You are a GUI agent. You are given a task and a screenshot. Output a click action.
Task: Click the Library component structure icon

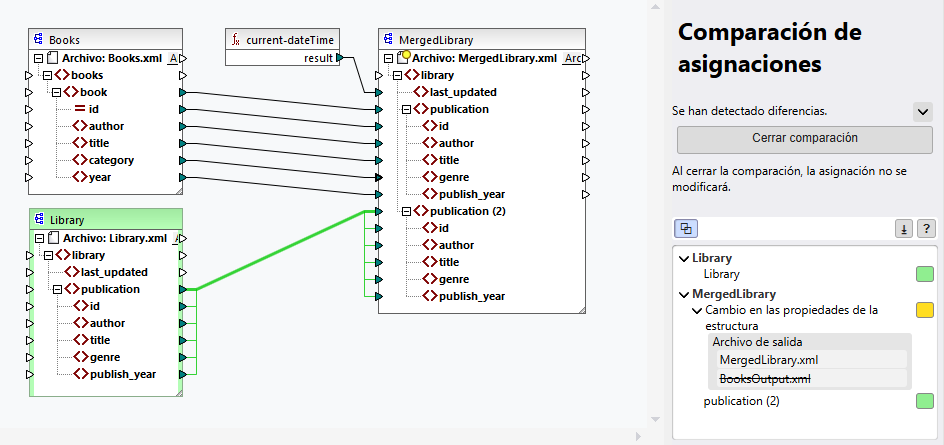coord(40,220)
